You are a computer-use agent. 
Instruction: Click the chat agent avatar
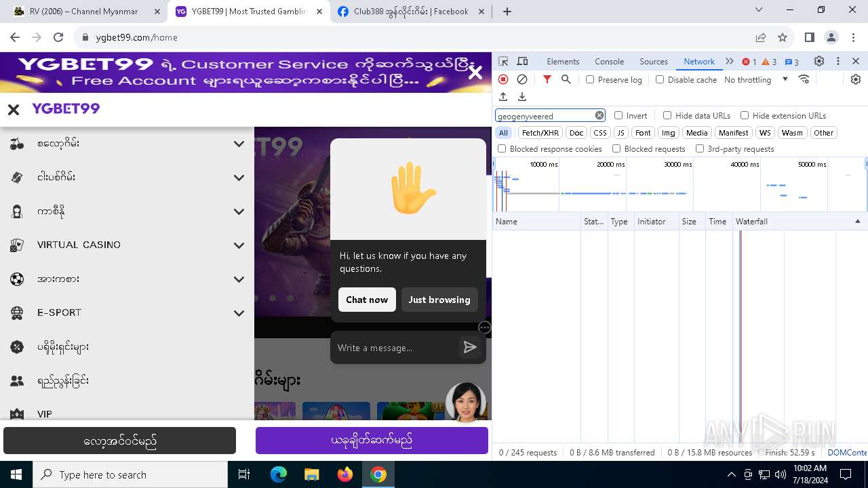pyautogui.click(x=466, y=402)
